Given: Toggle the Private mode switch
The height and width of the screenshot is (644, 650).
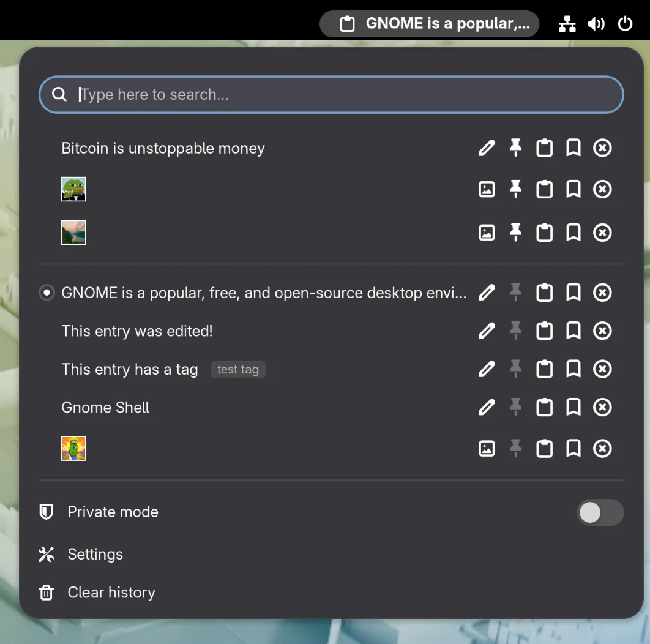Looking at the screenshot, I should coord(600,512).
